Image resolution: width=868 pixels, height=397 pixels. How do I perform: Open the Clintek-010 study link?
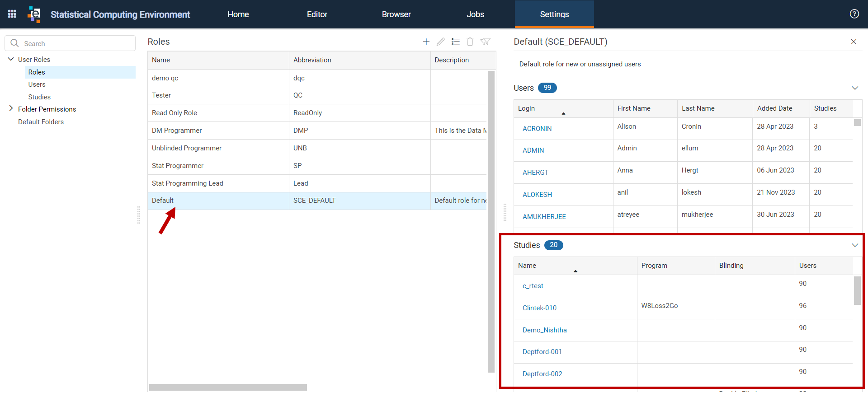539,308
